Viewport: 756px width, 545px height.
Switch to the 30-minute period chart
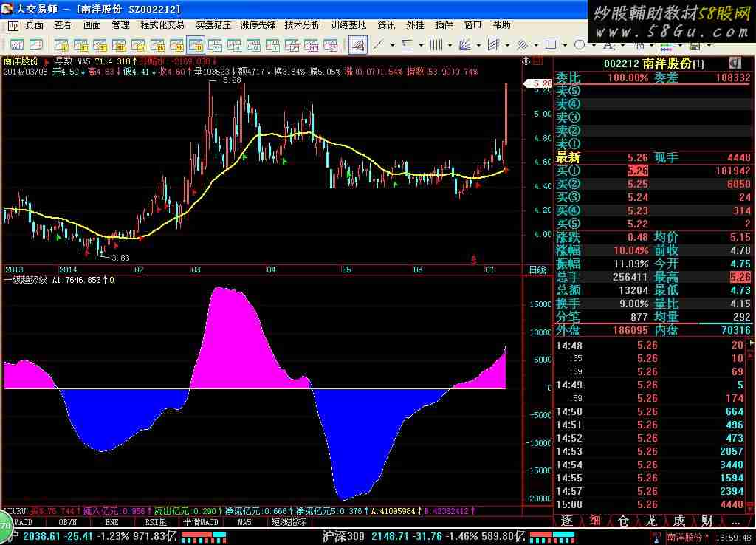[x=119, y=45]
